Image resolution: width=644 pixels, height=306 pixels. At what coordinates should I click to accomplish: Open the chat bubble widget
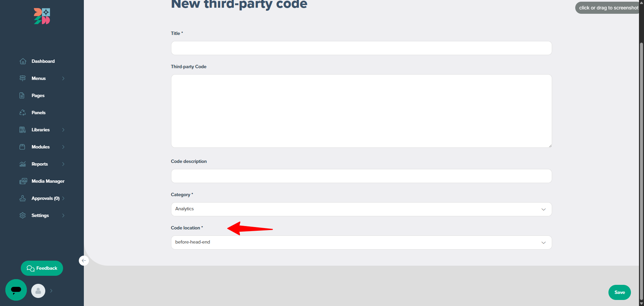pyautogui.click(x=16, y=290)
